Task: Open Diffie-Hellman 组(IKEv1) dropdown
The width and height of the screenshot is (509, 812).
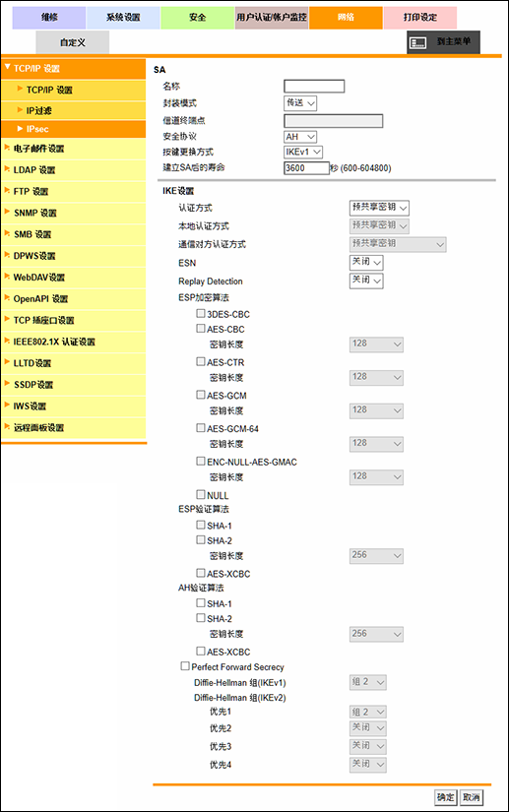Action: [368, 682]
